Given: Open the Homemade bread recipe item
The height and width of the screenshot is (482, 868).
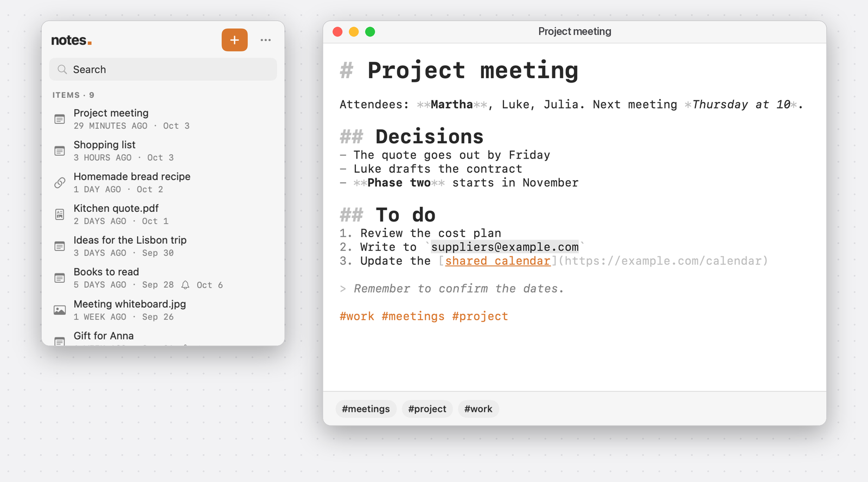Looking at the screenshot, I should pos(163,182).
